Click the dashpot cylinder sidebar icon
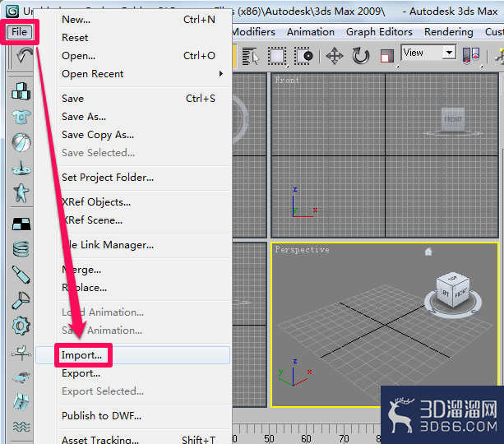 pos(21,275)
